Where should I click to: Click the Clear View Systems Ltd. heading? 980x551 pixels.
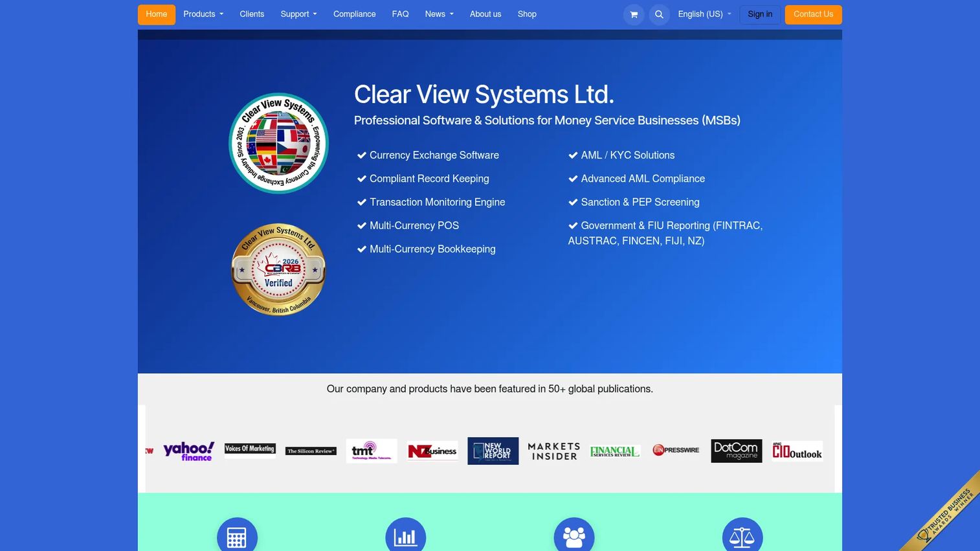tap(484, 95)
